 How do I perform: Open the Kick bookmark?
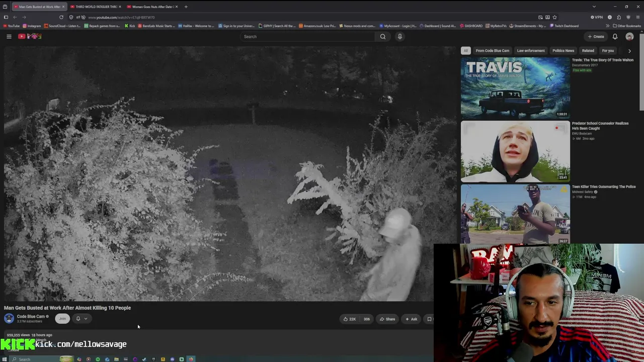130,26
